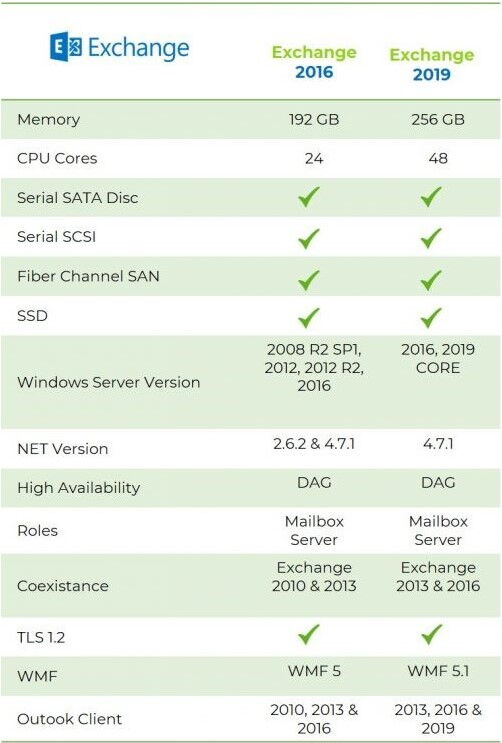Click the SSD checkmark under Exchange 2016
Screen dimensions: 502x743
coord(309,318)
